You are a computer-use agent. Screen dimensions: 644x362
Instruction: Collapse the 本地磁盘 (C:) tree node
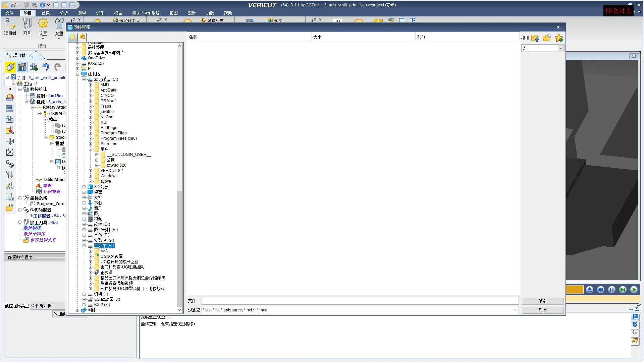(84, 79)
